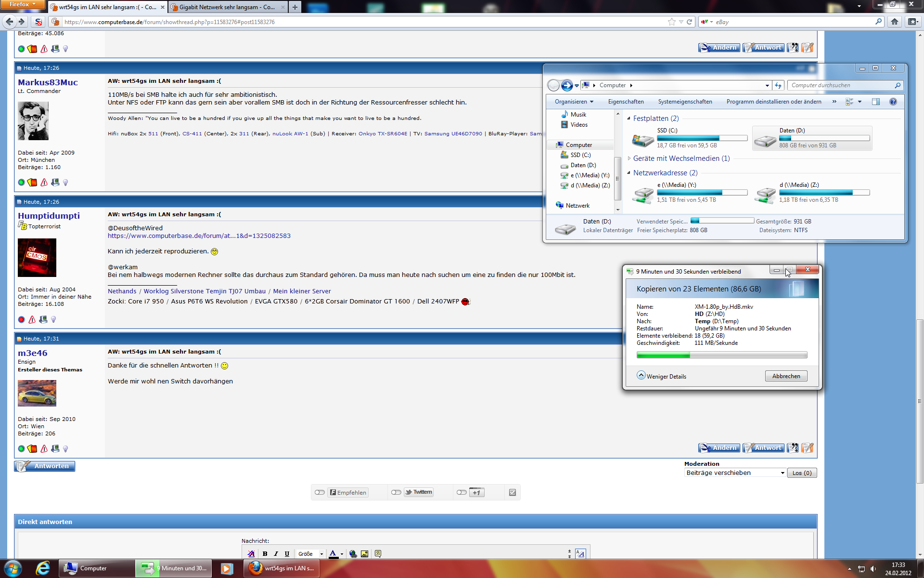The height and width of the screenshot is (578, 924).
Task: Open the Organisieren menu in Explorer
Action: pyautogui.click(x=574, y=102)
